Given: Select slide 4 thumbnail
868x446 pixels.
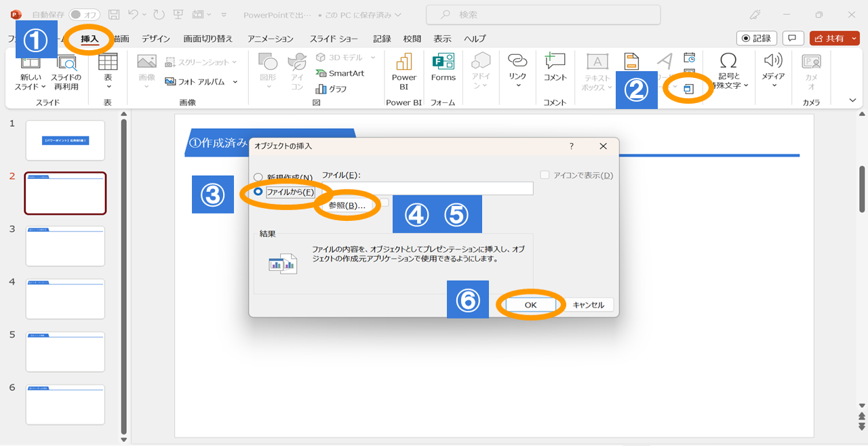Looking at the screenshot, I should click(65, 299).
